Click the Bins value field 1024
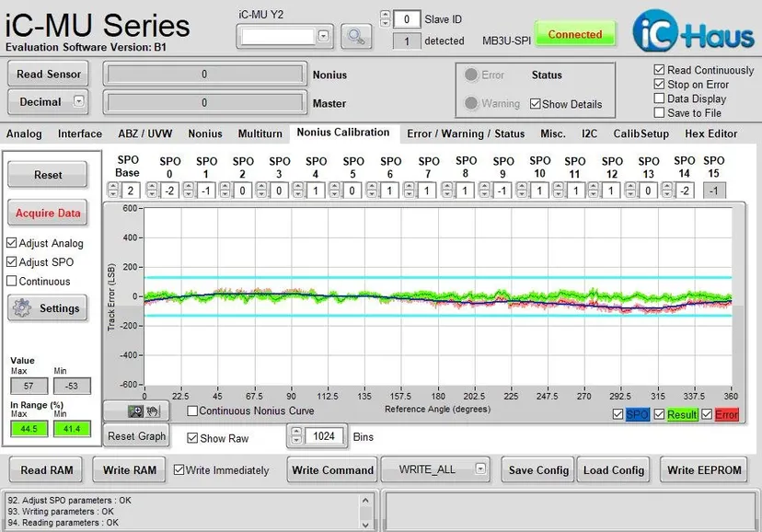This screenshot has width=762, height=532. (324, 435)
